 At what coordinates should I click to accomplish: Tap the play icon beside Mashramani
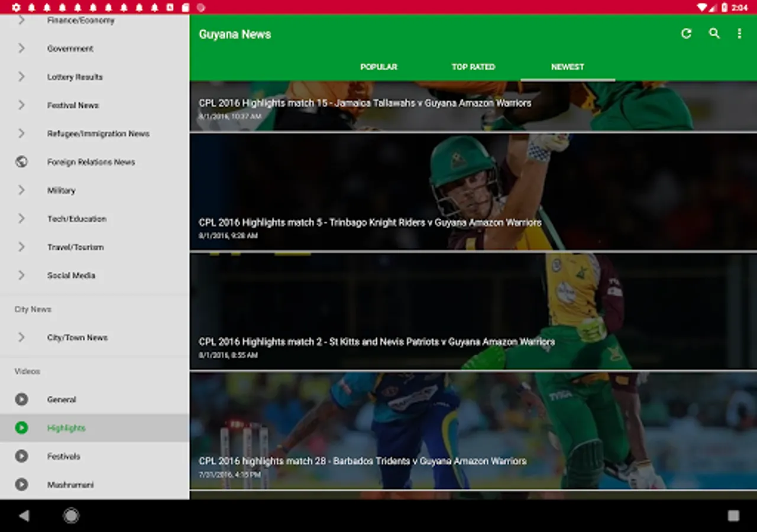(21, 484)
